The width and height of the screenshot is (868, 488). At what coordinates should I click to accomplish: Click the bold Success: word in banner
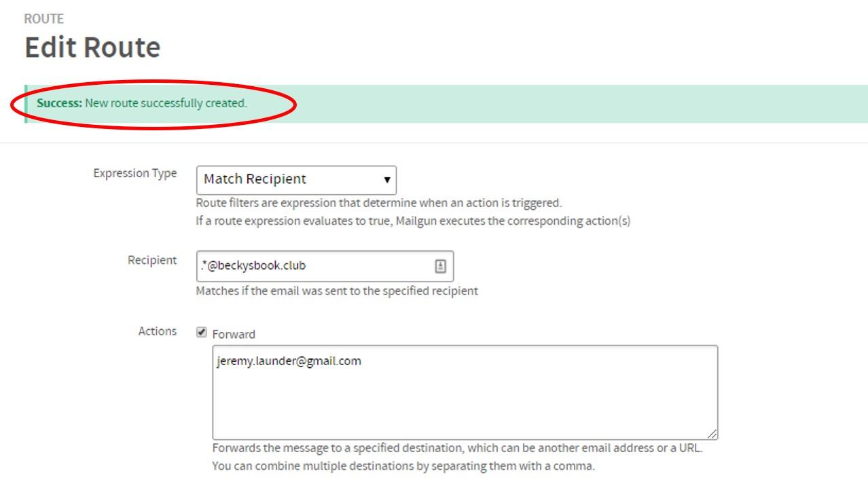tap(59, 104)
